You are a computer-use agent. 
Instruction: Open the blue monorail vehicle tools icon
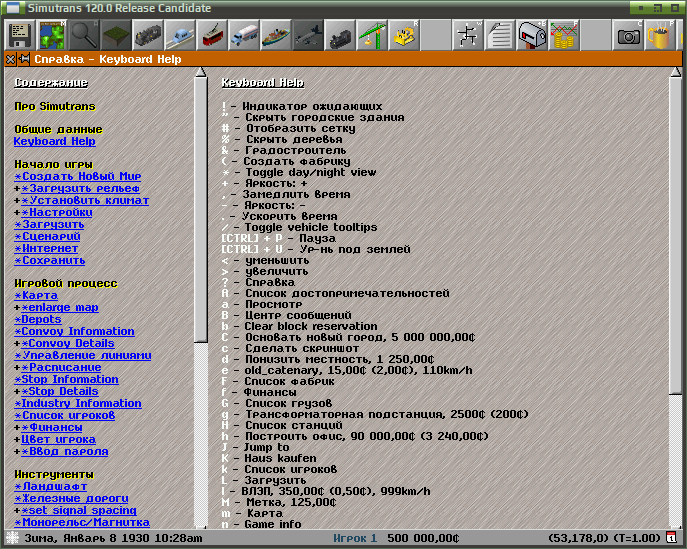tap(180, 35)
